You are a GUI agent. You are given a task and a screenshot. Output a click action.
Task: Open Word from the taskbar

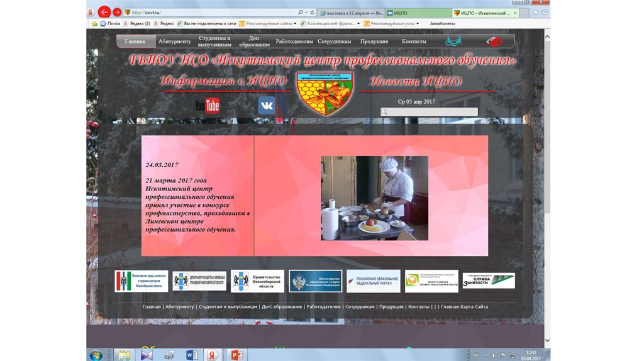pos(192,355)
